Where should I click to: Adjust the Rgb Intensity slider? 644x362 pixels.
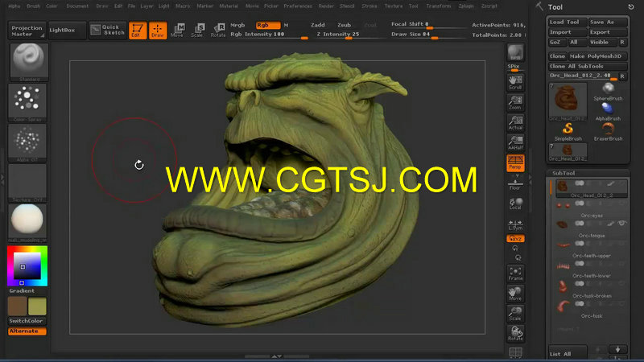point(269,35)
